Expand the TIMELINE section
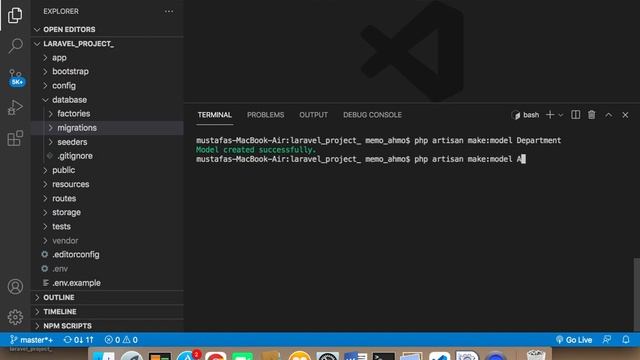 (x=108, y=312)
